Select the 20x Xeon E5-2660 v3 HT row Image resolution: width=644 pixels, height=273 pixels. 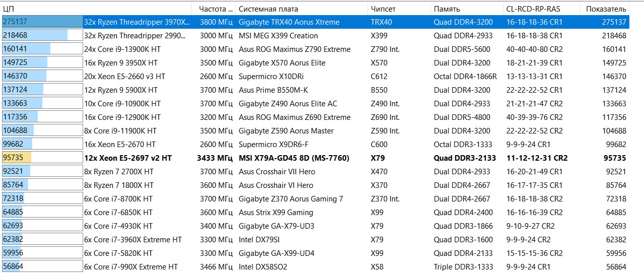pyautogui.click(x=315, y=77)
